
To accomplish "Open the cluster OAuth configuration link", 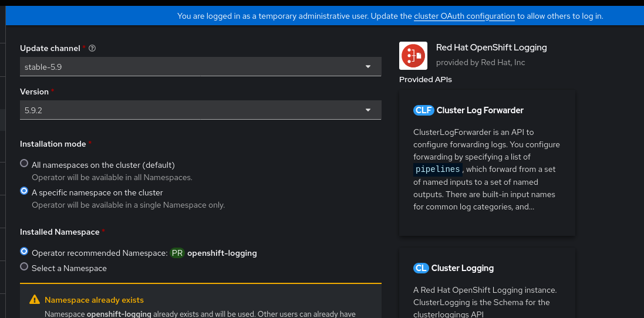I will tap(464, 16).
